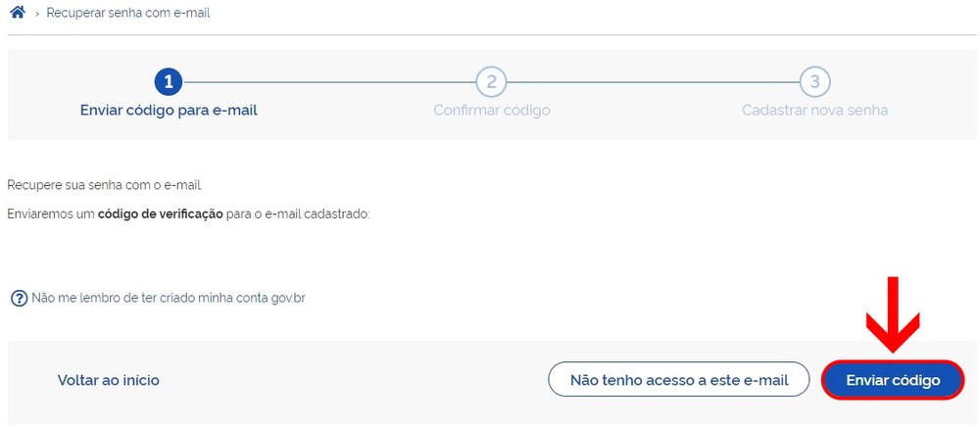Click the home icon in the breadcrumb
The height and width of the screenshot is (427, 980).
[17, 13]
